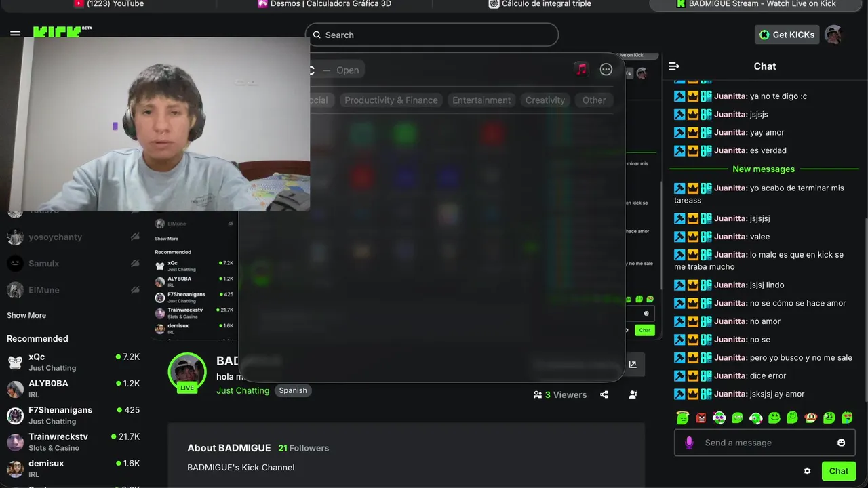Focus the Search field
The height and width of the screenshot is (488, 868).
click(x=431, y=35)
